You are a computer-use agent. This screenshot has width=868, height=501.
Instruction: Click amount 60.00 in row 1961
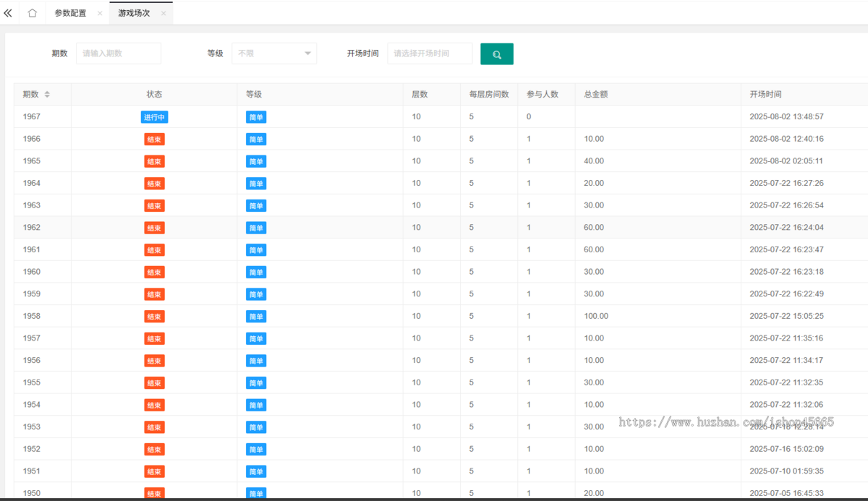594,249
